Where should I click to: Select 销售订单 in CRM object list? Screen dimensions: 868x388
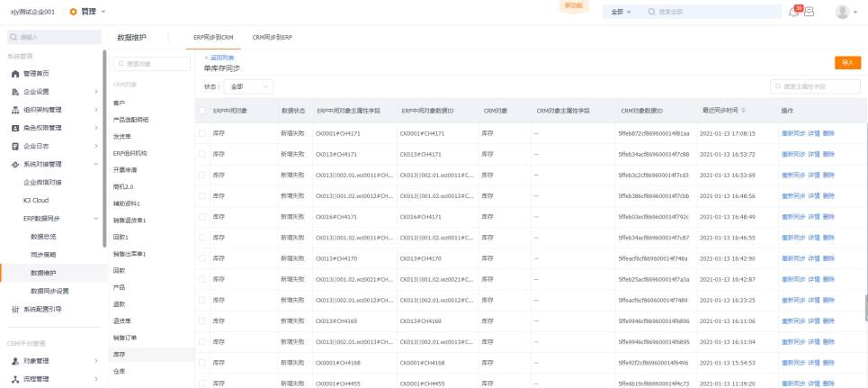(x=125, y=338)
